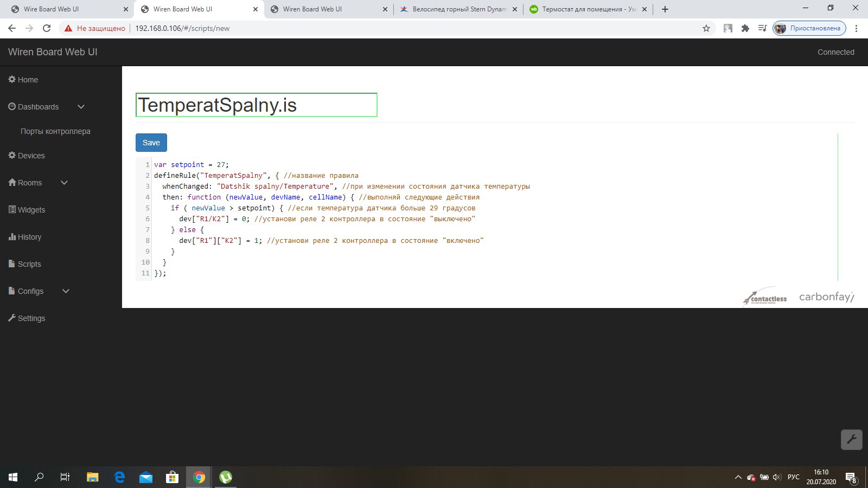The height and width of the screenshot is (488, 868).
Task: Open the History page
Action: 25,237
